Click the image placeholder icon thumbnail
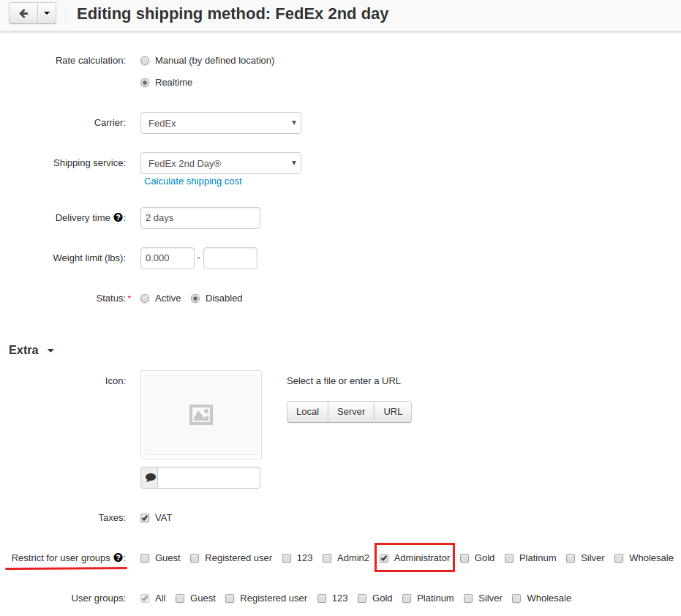The image size is (681, 616). tap(201, 415)
